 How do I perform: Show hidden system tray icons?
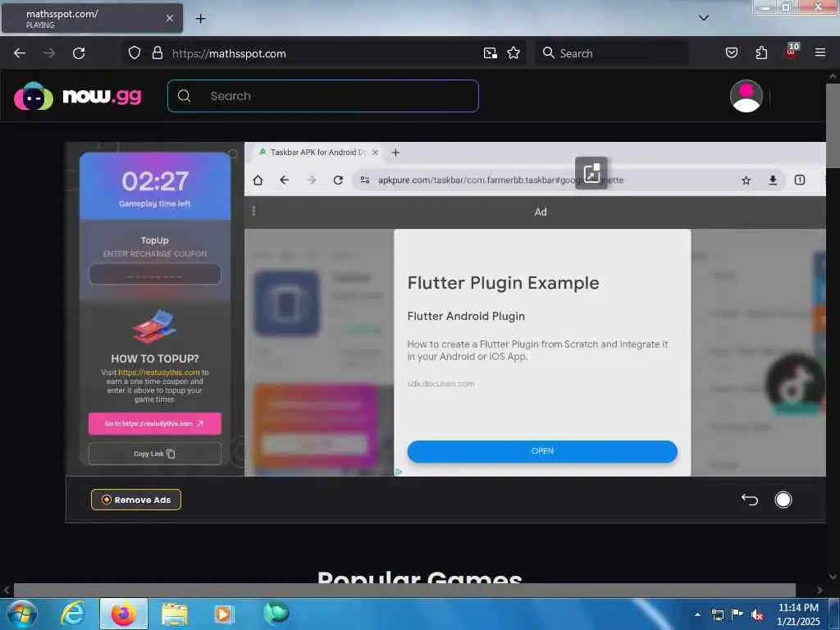[x=697, y=614]
